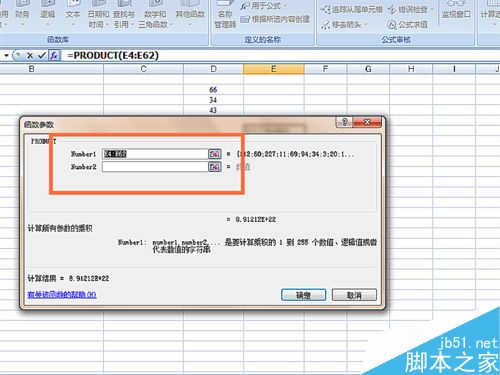Screen dimensions: 500x375
Task: Click the formula bar text =PRODUCT(E4:E62)
Action: click(x=113, y=55)
